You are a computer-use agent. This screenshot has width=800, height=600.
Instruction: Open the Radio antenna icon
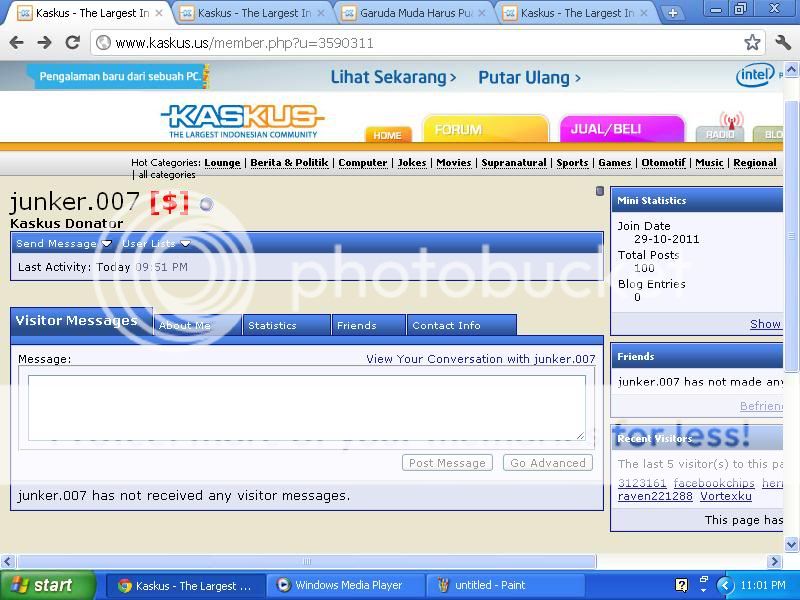click(731, 120)
